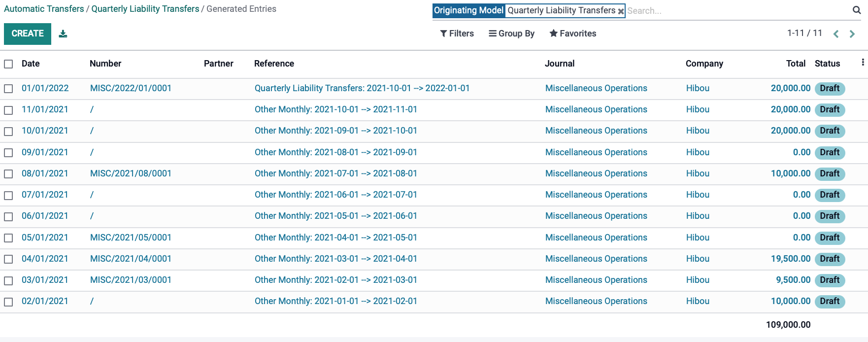The width and height of the screenshot is (868, 342).
Task: Sort by the Number column header
Action: (x=105, y=64)
